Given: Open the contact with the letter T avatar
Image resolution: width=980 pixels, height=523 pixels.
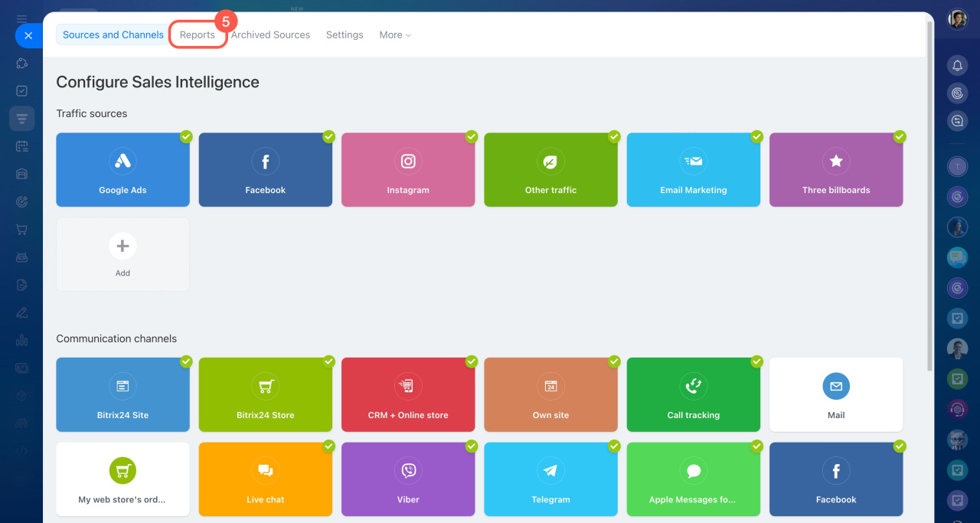Looking at the screenshot, I should tap(957, 166).
